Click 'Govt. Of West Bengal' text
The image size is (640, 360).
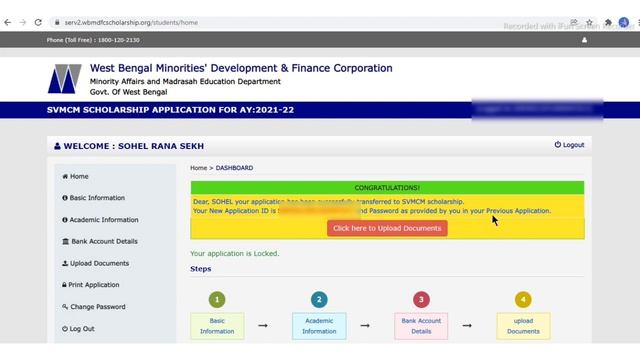[x=128, y=92]
